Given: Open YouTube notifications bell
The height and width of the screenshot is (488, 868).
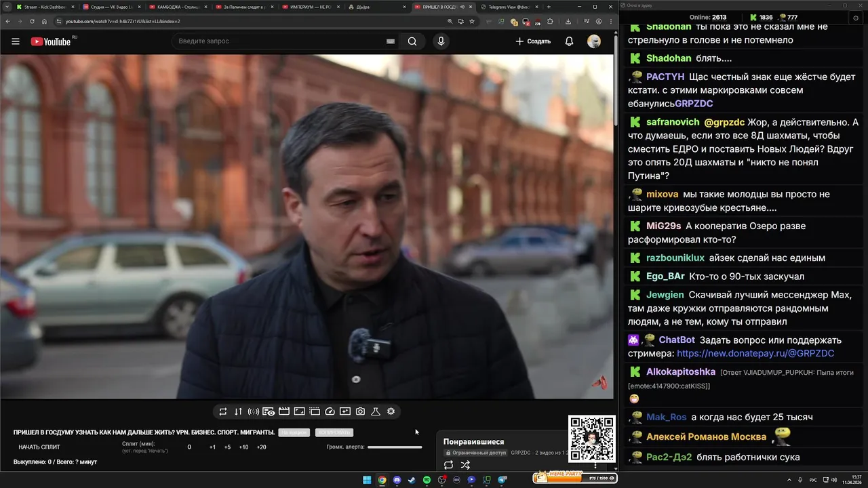Looking at the screenshot, I should pos(569,41).
